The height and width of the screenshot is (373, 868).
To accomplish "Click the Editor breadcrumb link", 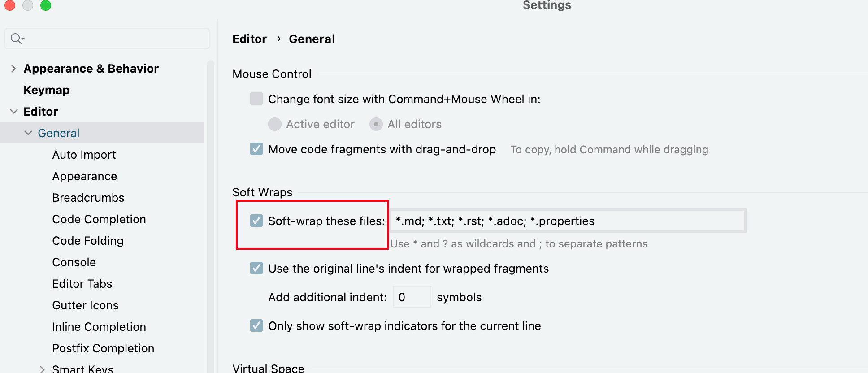I will [249, 39].
